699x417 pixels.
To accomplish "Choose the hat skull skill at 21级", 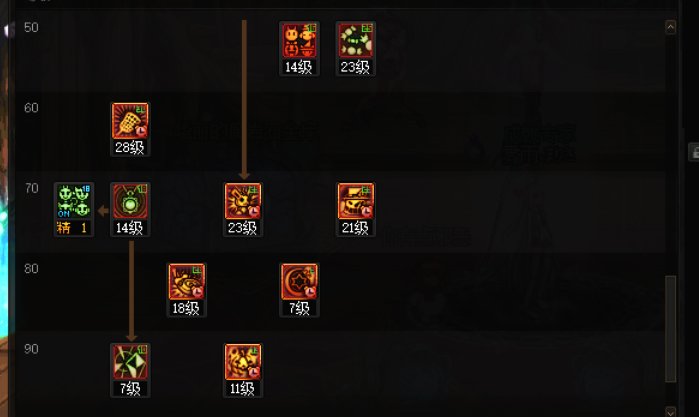I will (x=356, y=201).
